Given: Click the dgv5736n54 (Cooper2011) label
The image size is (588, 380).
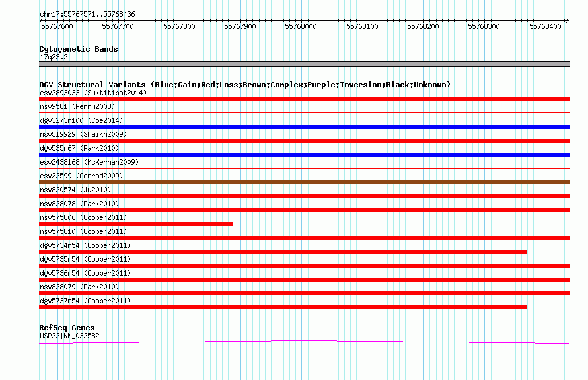Looking at the screenshot, I should click(85, 273).
